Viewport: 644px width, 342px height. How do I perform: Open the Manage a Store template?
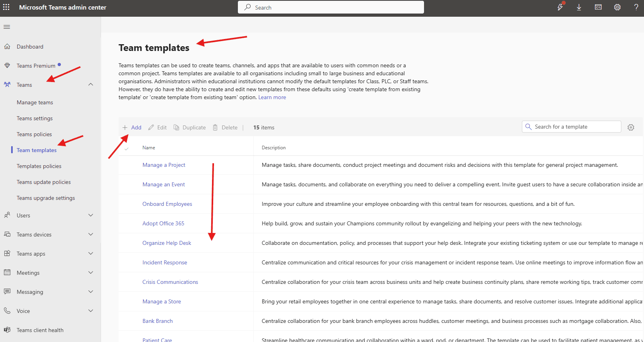pyautogui.click(x=161, y=301)
